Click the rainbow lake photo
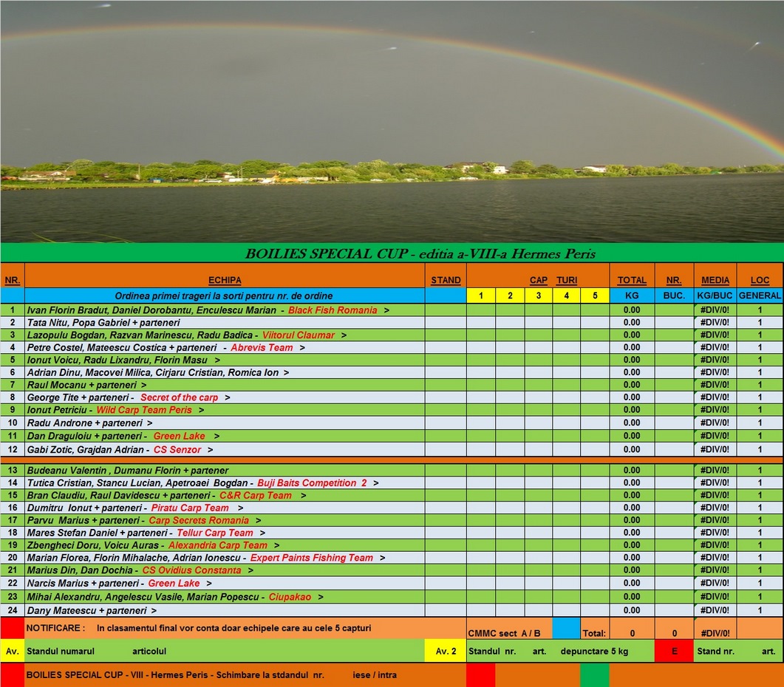The width and height of the screenshot is (784, 687). [x=392, y=121]
